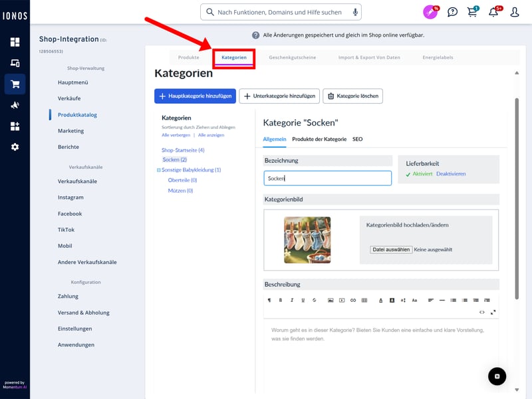Toggle strikethrough in description editor
Viewport: 532px width, 399px height.
pos(314,301)
